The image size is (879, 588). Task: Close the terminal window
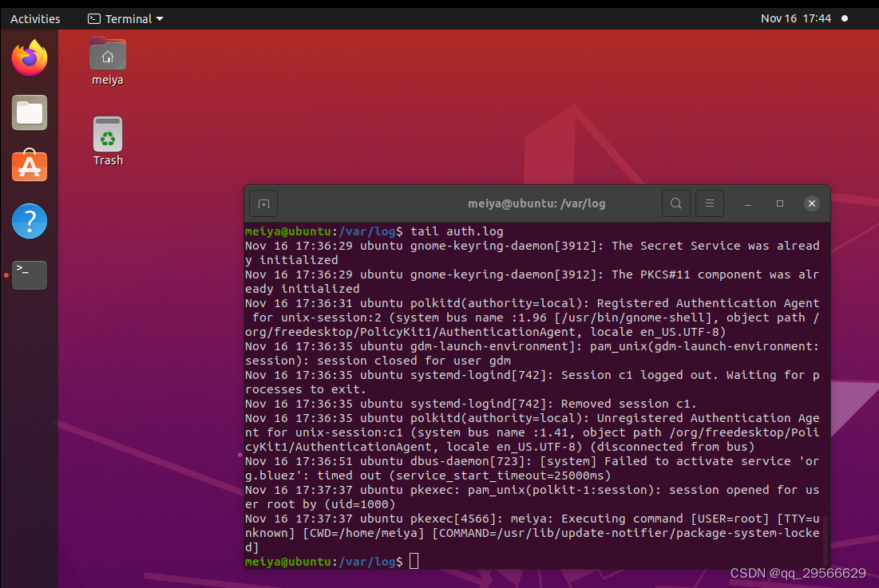click(812, 203)
